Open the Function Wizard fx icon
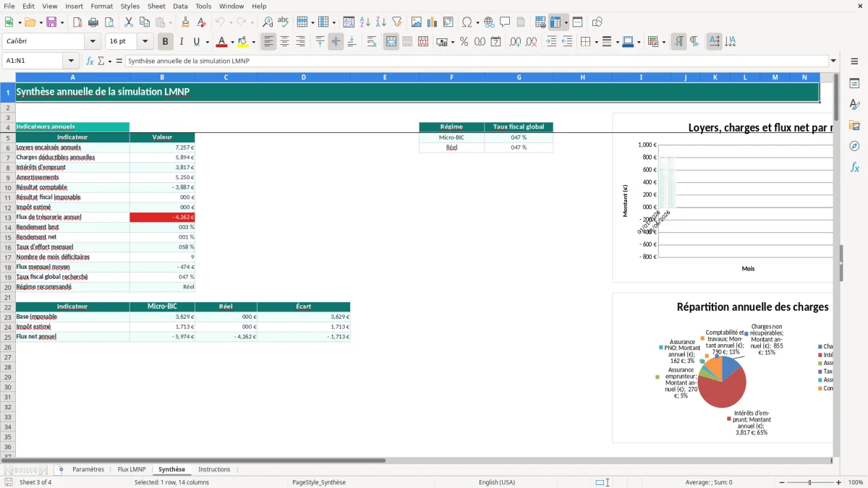Image resolution: width=868 pixels, height=488 pixels. (x=90, y=61)
